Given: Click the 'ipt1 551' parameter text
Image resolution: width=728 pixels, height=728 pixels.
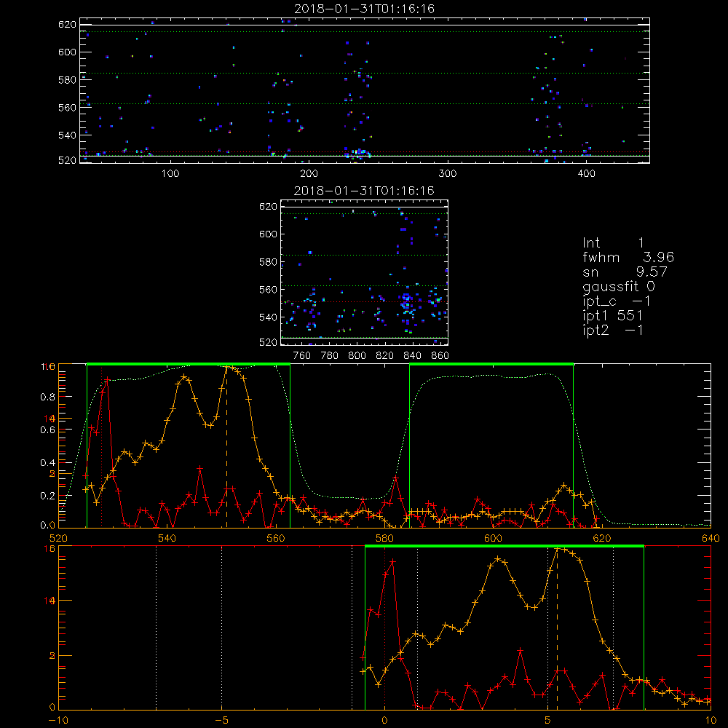Looking at the screenshot, I should tap(612, 316).
